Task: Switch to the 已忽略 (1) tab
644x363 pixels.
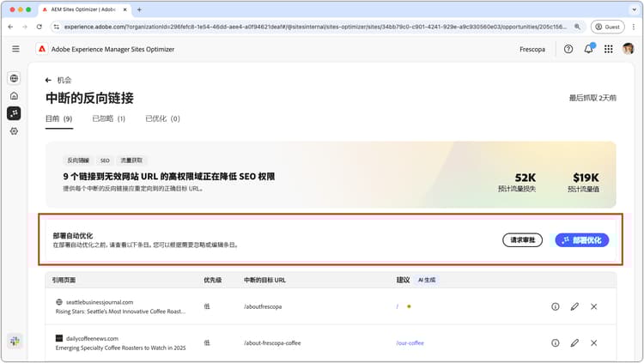Action: pos(108,118)
